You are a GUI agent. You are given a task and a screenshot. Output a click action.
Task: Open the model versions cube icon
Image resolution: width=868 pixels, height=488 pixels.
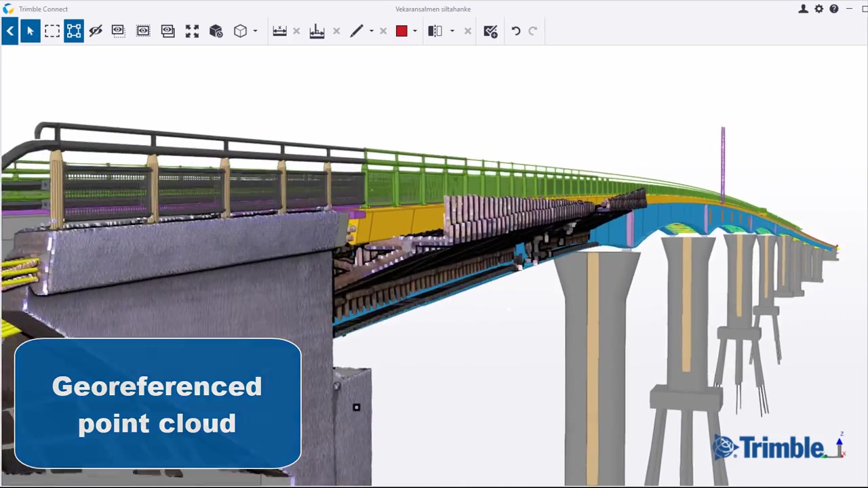[x=216, y=30]
